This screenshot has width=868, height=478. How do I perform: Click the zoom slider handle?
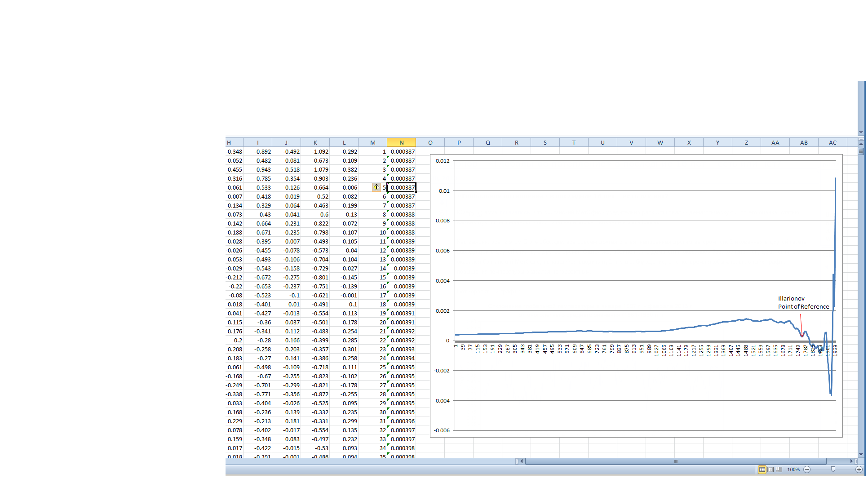coord(833,469)
